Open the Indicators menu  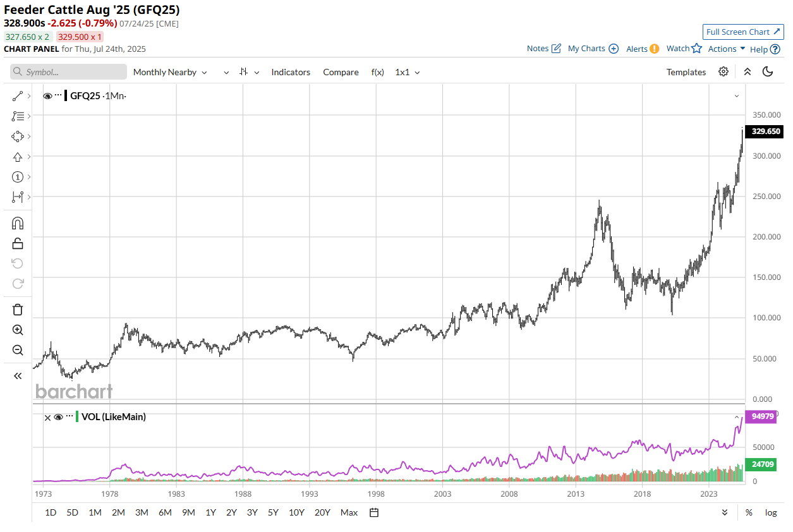[291, 72]
